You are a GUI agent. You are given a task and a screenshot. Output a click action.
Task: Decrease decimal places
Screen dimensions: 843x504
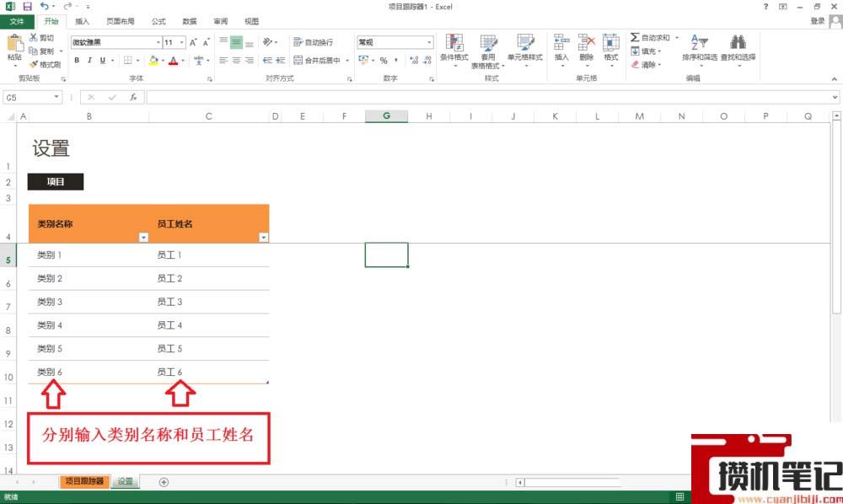pyautogui.click(x=427, y=60)
